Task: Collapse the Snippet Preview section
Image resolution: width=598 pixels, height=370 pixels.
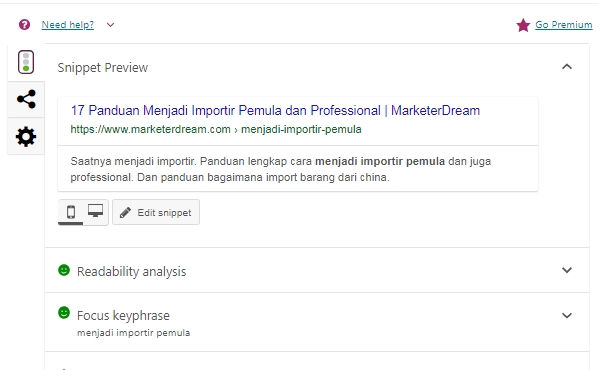Action: click(567, 67)
